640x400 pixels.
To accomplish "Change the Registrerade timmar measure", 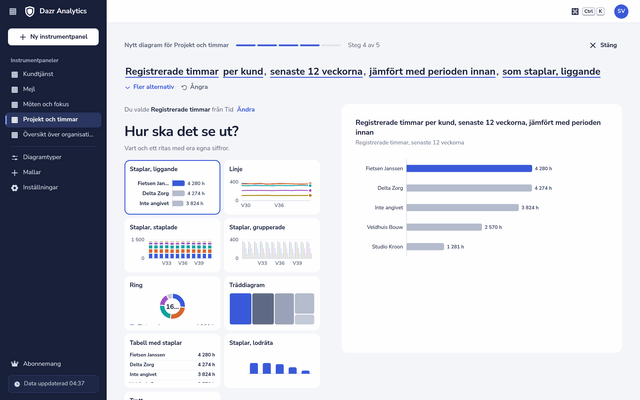I will tap(172, 72).
